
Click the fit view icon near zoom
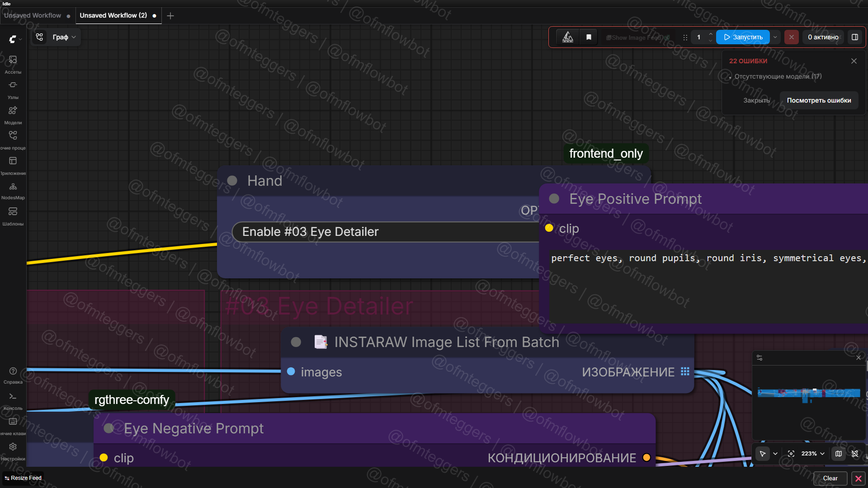click(x=791, y=454)
